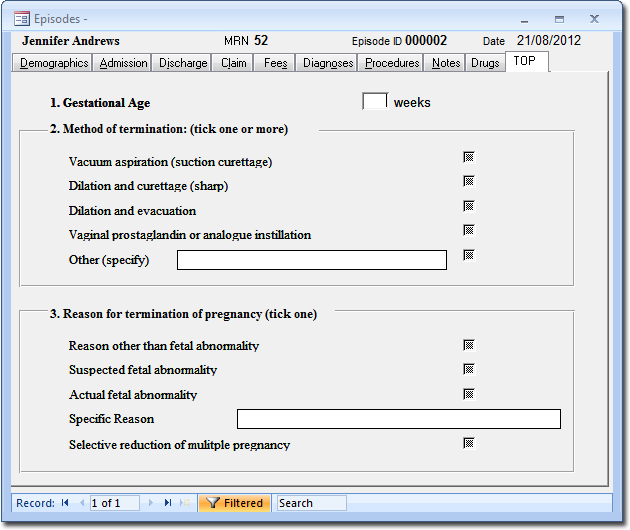This screenshot has height=530, width=630.
Task: Check Actual fetal abnormality box
Action: coord(468,394)
